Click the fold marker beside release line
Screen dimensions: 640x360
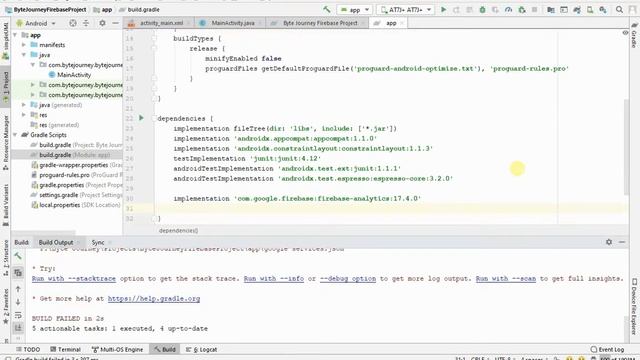pos(154,48)
